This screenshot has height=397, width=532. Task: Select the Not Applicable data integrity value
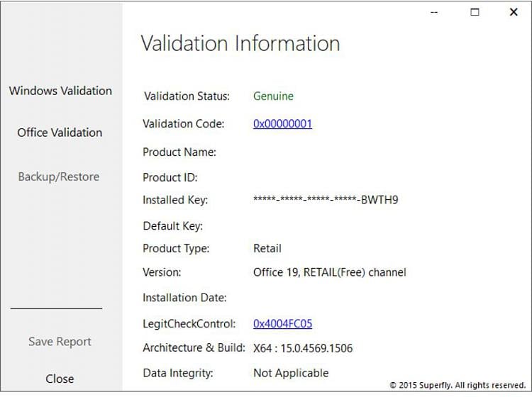tap(291, 373)
